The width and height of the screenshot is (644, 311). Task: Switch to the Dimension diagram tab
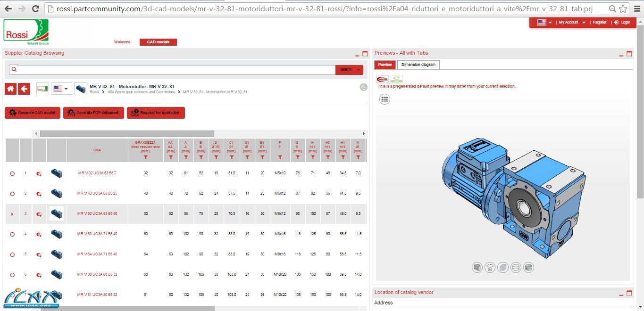coord(418,65)
